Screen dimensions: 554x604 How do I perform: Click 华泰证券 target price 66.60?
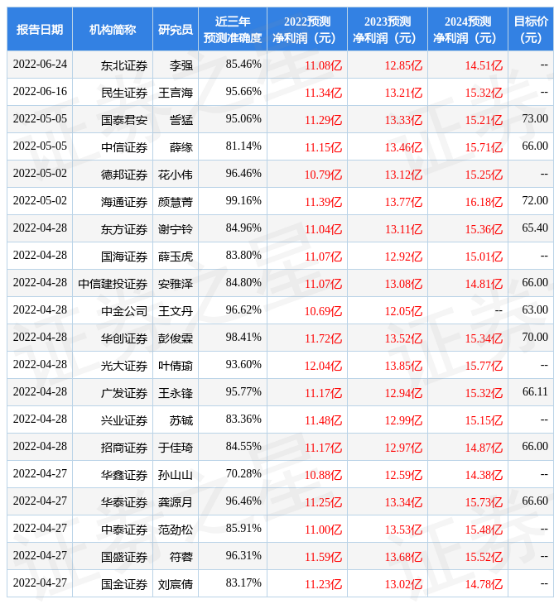(x=535, y=501)
